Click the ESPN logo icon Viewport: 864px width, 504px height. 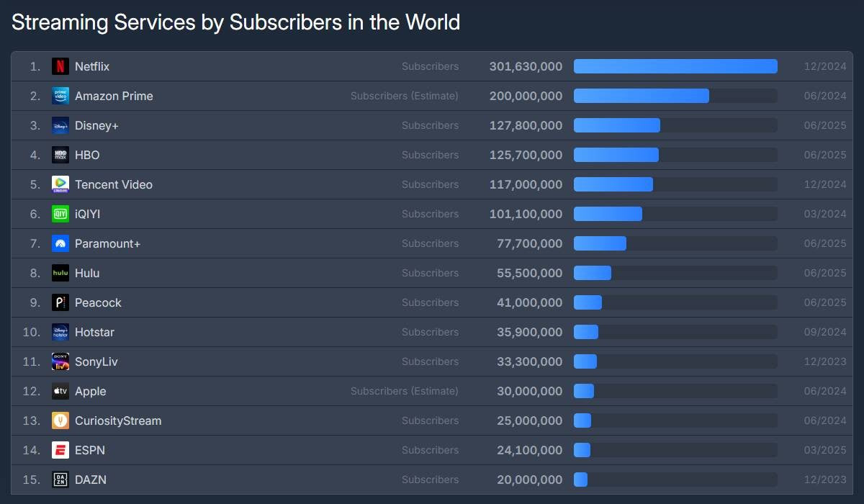pos(60,450)
